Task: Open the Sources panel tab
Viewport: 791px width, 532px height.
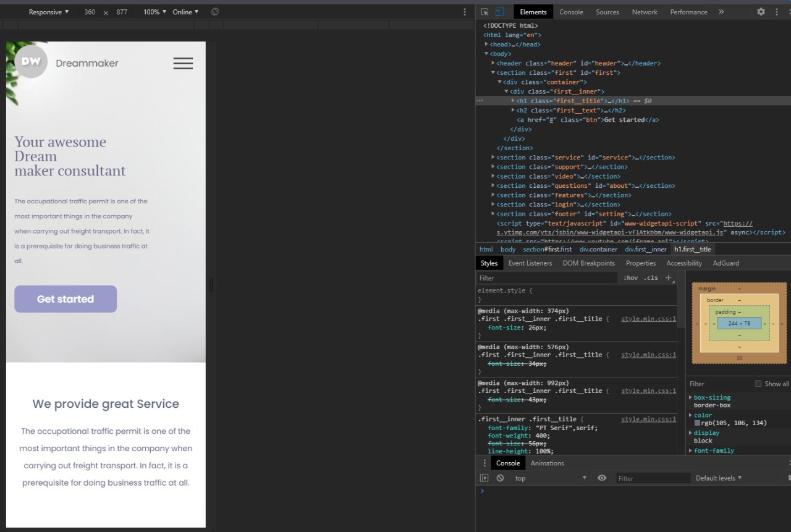Action: (x=607, y=12)
